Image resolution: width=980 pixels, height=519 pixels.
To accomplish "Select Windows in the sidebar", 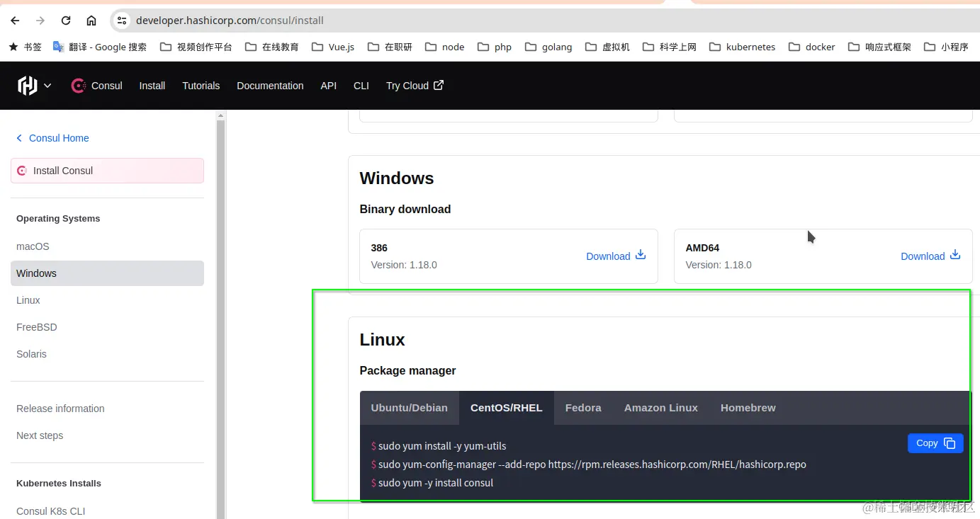I will (107, 273).
